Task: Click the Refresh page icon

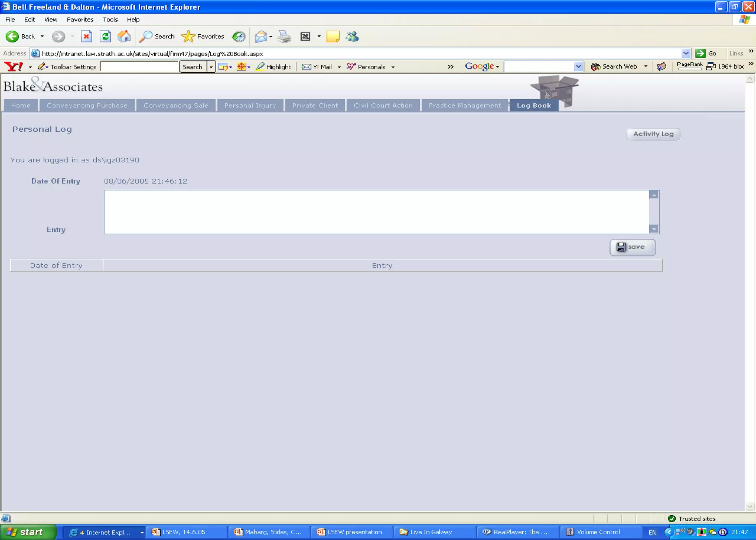Action: pos(105,36)
